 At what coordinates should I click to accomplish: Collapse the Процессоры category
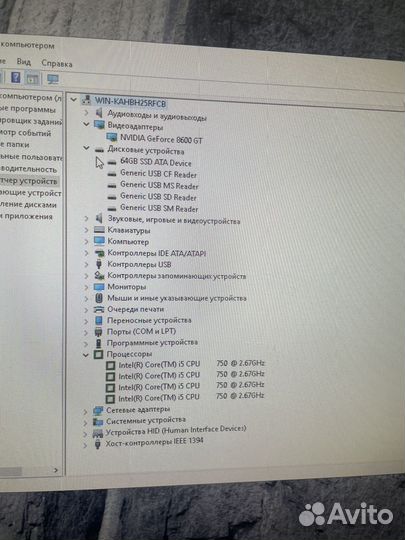coord(86,354)
